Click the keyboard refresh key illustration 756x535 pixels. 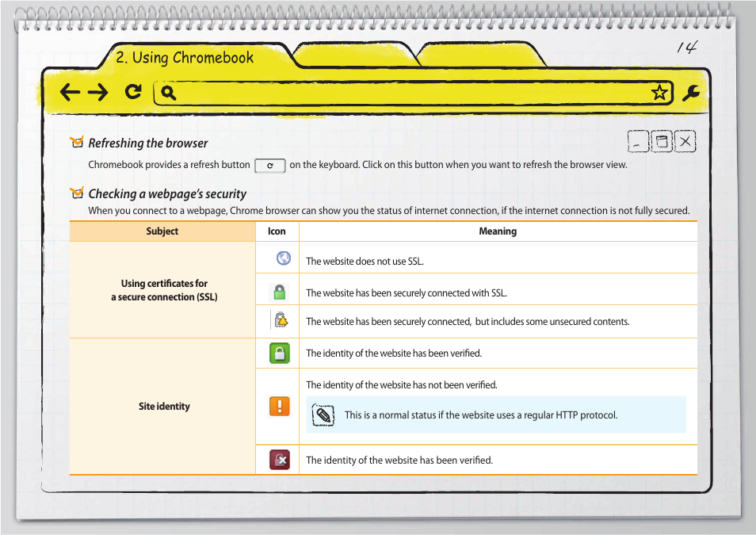coord(270,166)
